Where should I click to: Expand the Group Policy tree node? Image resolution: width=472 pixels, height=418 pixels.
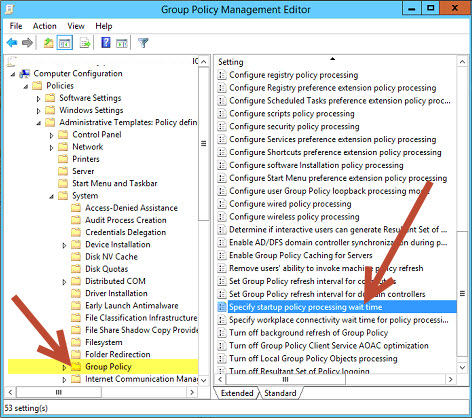(64, 367)
